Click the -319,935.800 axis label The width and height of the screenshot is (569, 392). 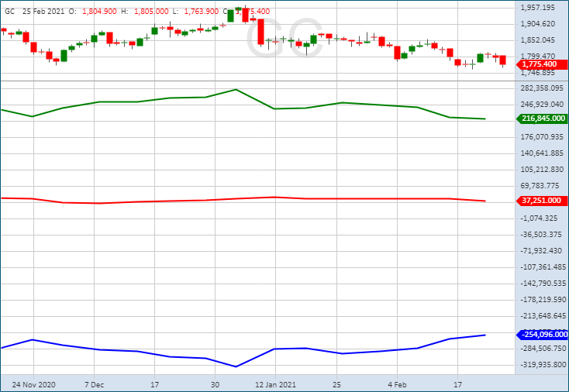(543, 365)
